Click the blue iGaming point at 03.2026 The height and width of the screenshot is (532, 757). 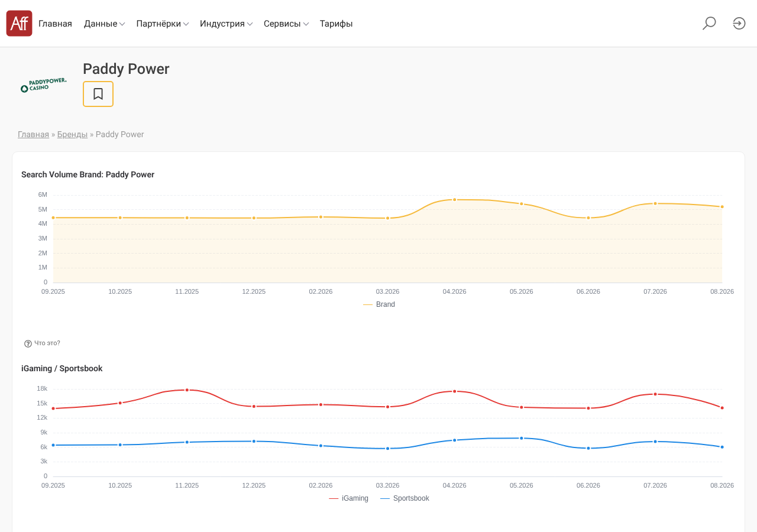[x=388, y=449]
